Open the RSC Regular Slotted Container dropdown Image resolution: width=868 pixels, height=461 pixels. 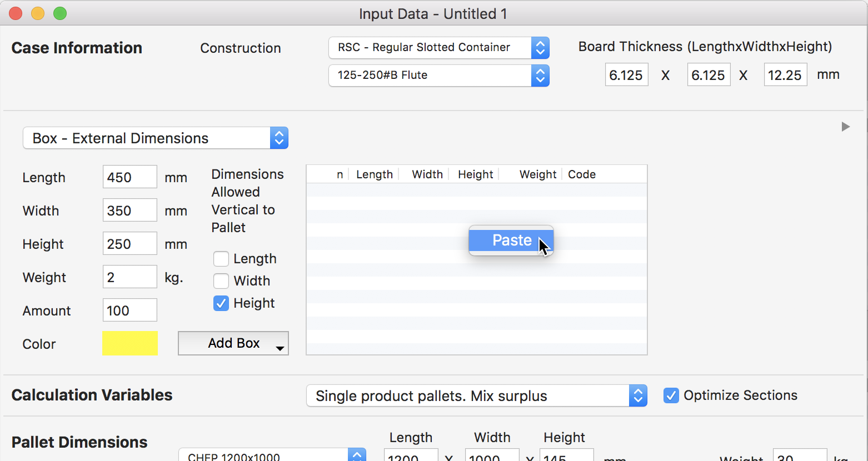pyautogui.click(x=439, y=48)
